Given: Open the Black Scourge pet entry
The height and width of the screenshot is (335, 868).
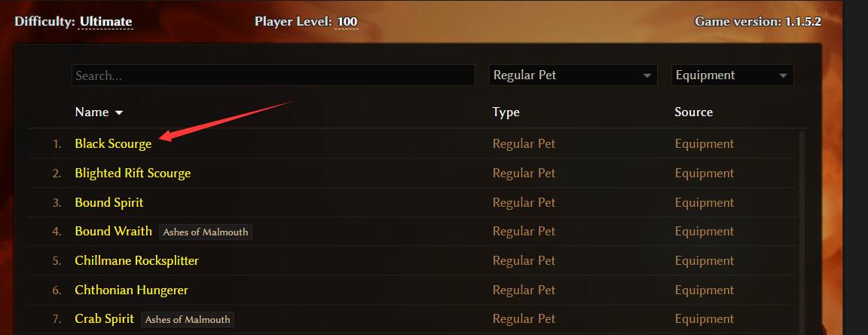Looking at the screenshot, I should [113, 143].
